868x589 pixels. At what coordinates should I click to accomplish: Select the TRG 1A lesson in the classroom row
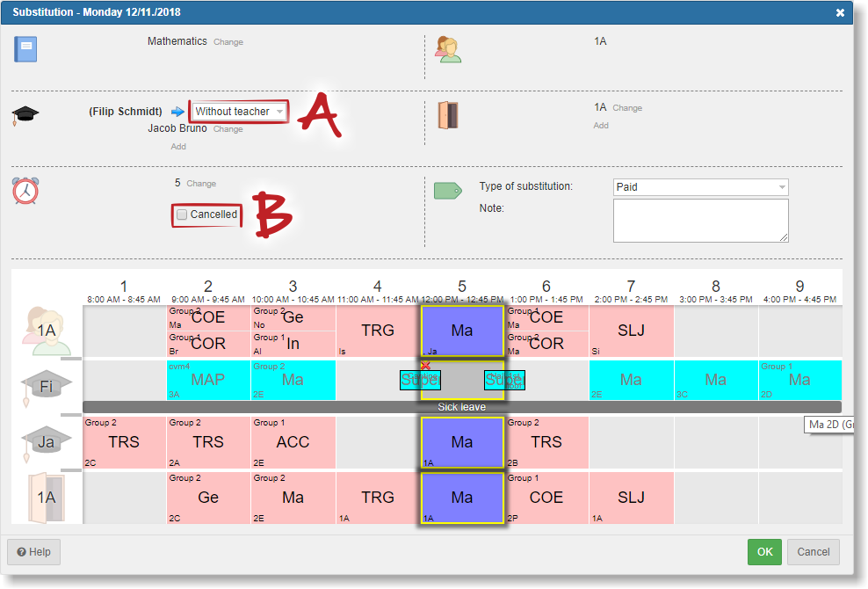(x=378, y=498)
